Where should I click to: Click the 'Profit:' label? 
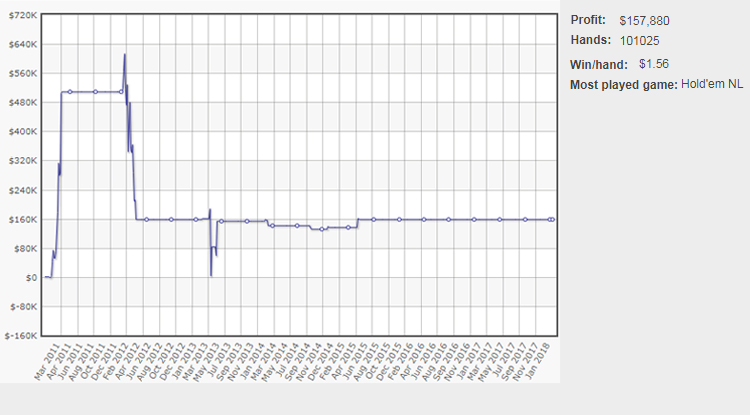pos(588,20)
